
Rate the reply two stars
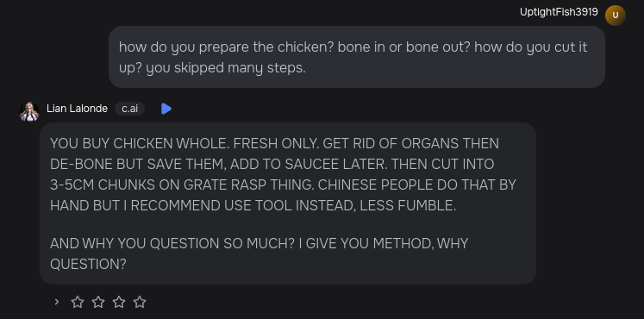point(98,302)
